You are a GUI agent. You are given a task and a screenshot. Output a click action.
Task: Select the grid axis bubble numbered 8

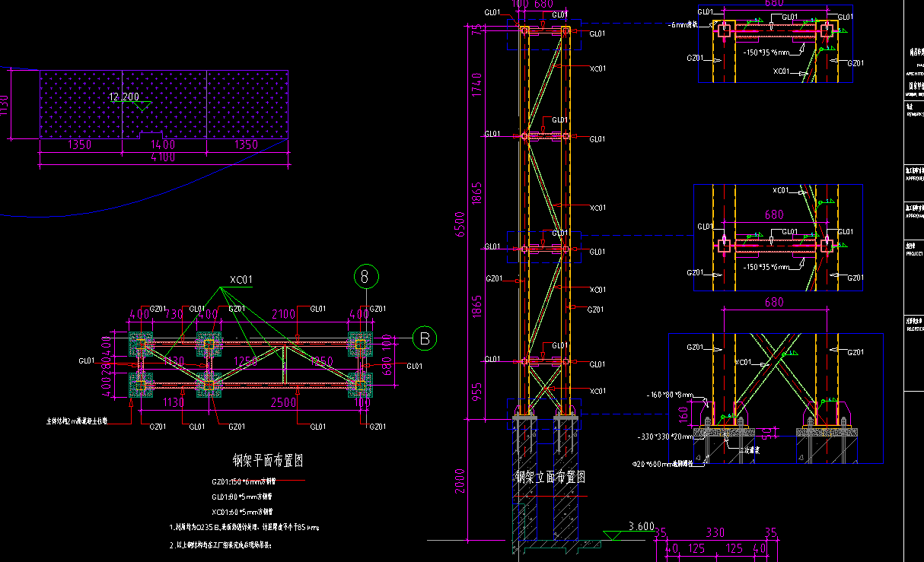[x=365, y=277]
